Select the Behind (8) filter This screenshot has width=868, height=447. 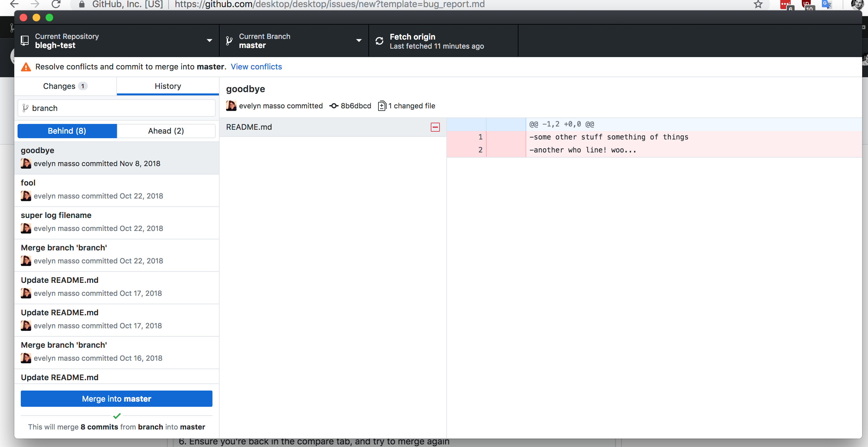click(67, 131)
